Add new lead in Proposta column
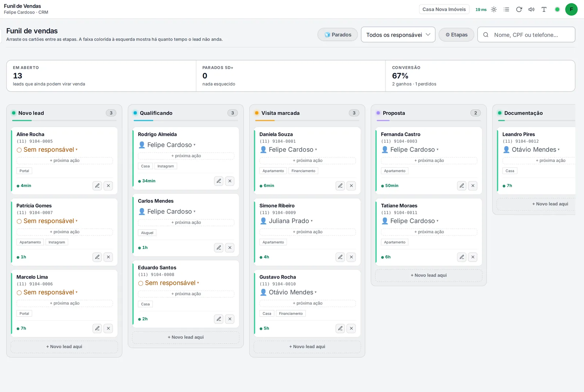Viewport: 584px width, 392px height. [x=429, y=276]
